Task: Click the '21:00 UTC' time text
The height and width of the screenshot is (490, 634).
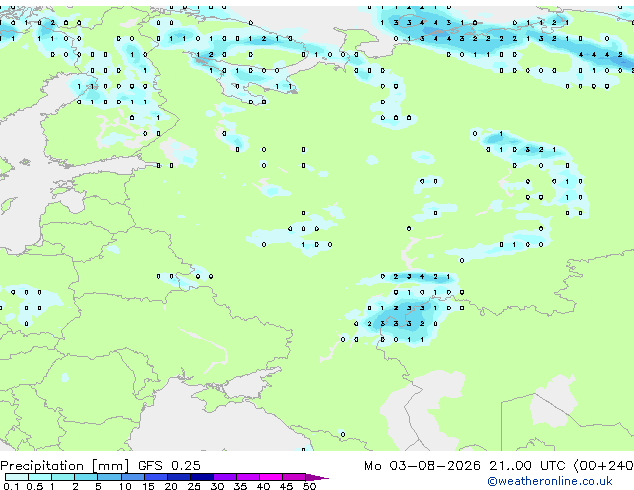Action: [x=527, y=465]
